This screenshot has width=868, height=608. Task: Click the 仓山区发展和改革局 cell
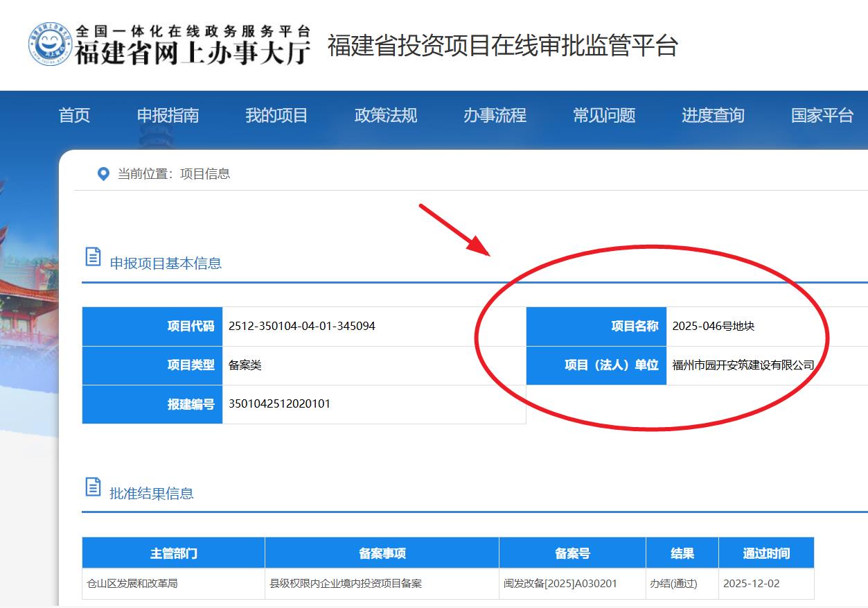coord(132,584)
